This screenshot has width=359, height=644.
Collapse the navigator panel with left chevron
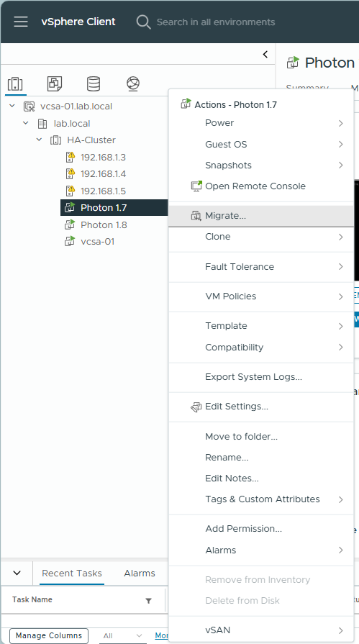pyautogui.click(x=265, y=54)
